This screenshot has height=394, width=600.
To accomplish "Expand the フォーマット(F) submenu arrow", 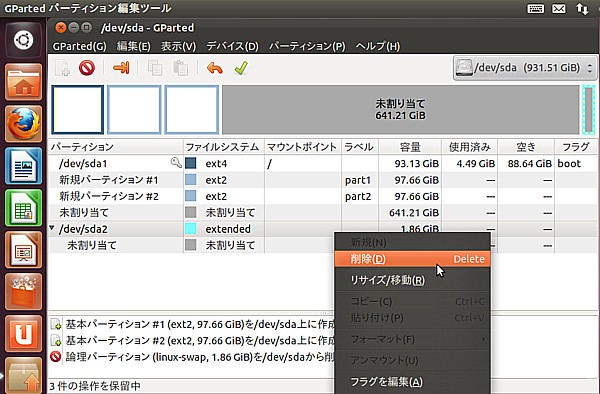I will pyautogui.click(x=483, y=339).
